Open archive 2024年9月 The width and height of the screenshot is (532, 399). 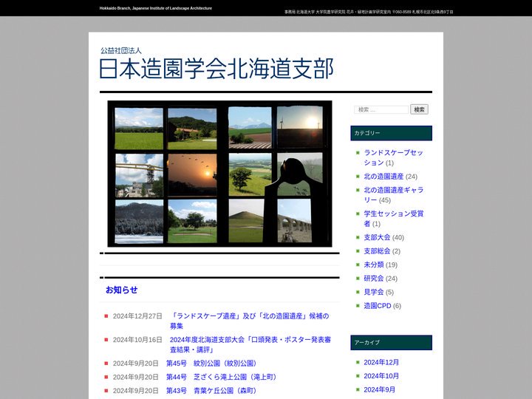(x=379, y=389)
